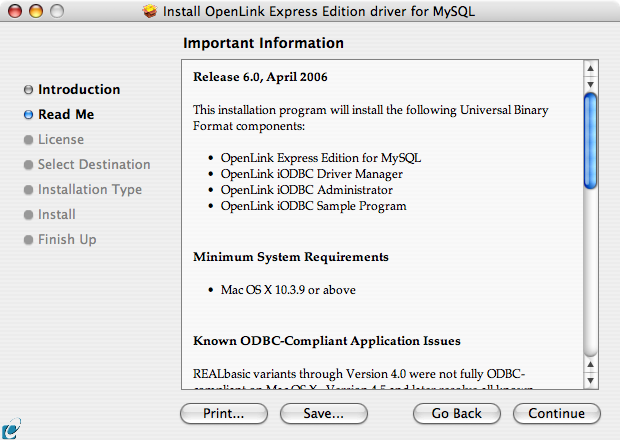This screenshot has height=440, width=620.
Task: Click the Installation Type step bullet
Action: 28,190
